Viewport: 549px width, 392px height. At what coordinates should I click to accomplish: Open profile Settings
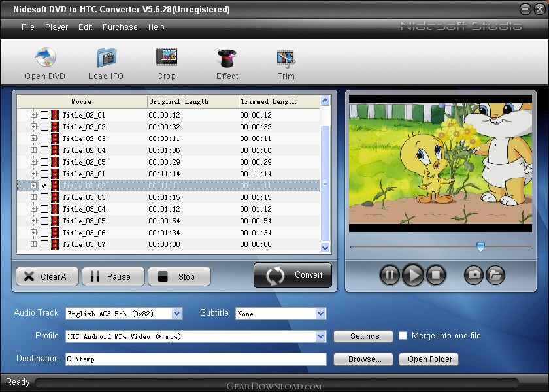tap(363, 336)
